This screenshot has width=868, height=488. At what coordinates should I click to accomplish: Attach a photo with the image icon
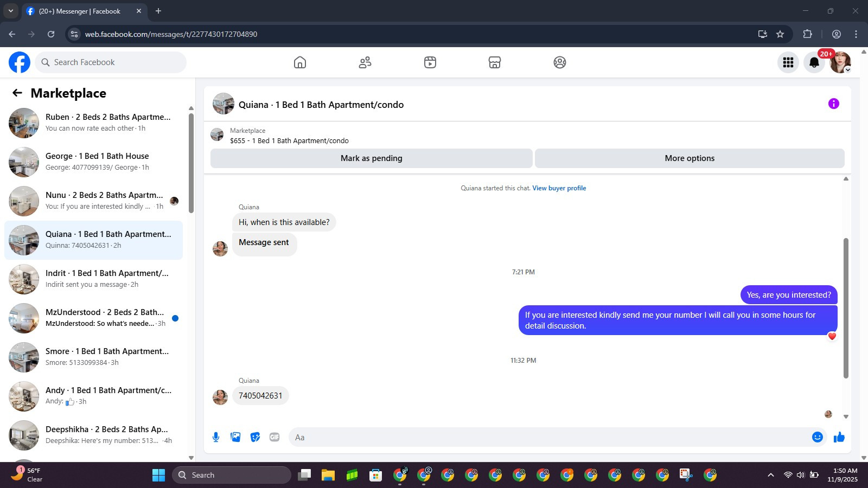[235, 437]
